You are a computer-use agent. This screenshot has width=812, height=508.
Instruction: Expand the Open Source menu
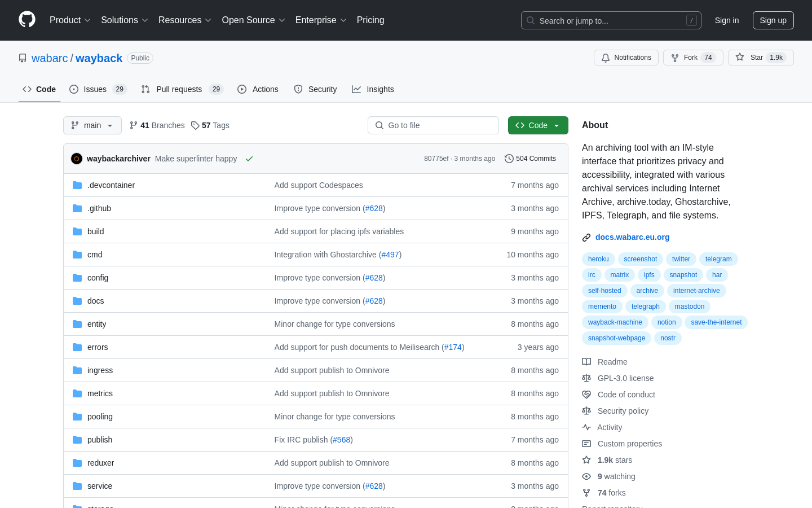[x=253, y=20]
